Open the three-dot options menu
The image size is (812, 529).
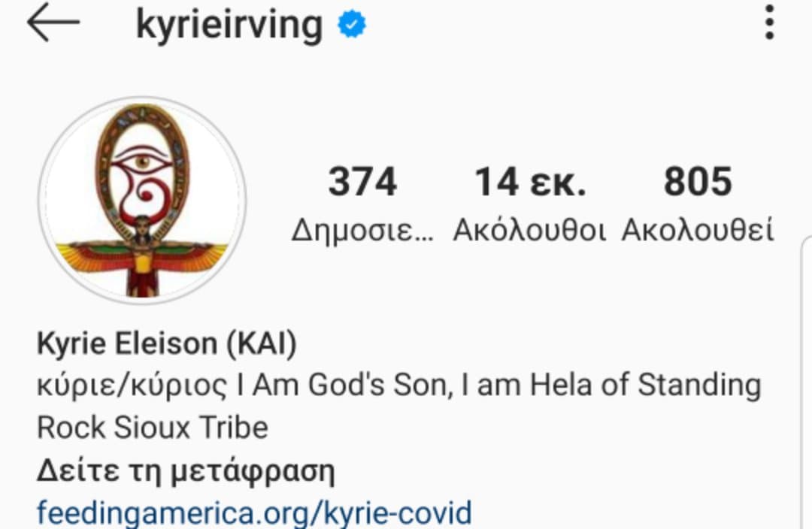coord(770,23)
